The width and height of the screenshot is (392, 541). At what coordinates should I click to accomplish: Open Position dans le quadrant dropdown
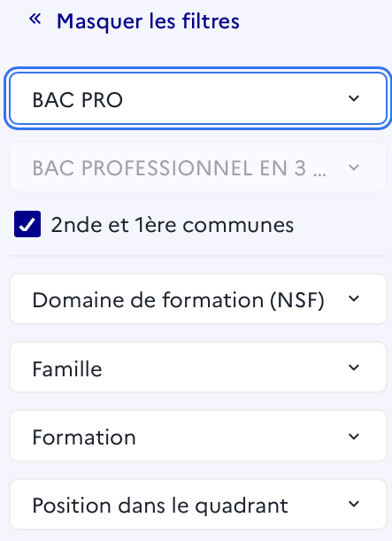click(x=198, y=504)
